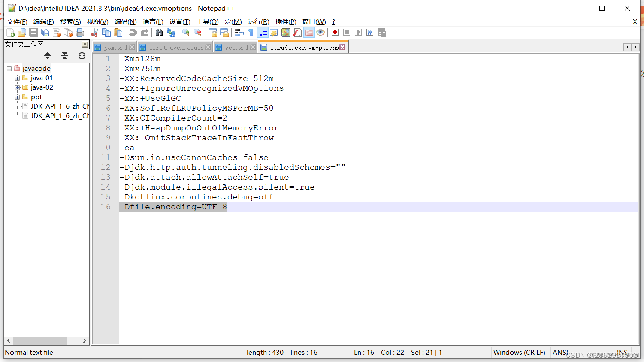The height and width of the screenshot is (362, 644).
Task: Toggle Show All Characters display
Action: (251, 32)
